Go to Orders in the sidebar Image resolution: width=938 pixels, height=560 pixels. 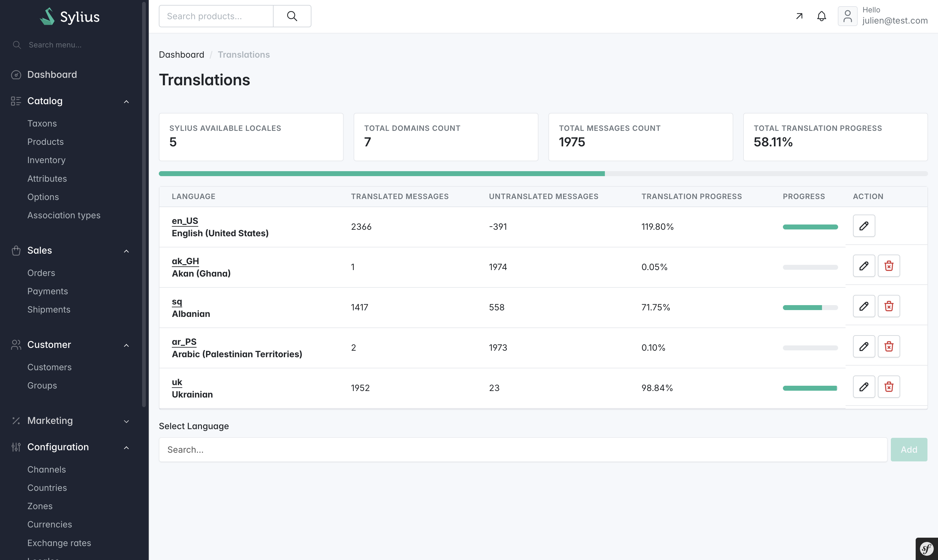point(41,273)
